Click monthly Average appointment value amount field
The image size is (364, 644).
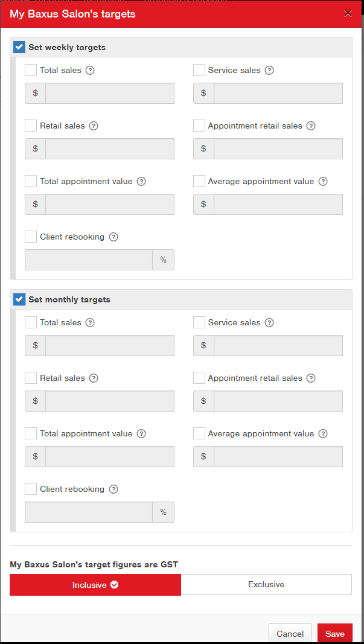pos(278,456)
